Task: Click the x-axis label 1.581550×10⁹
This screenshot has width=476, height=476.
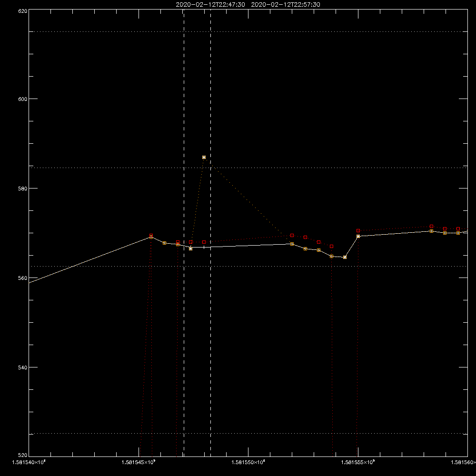Action: click(x=248, y=462)
